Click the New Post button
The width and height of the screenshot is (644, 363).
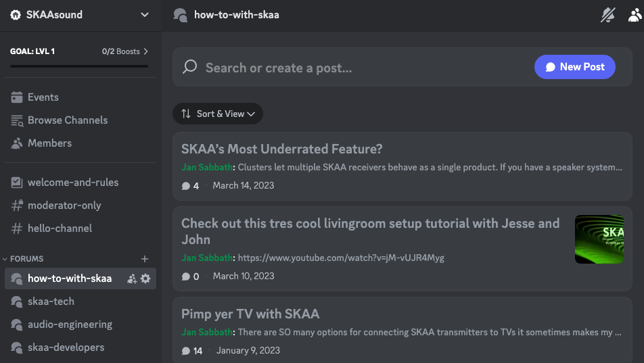(x=574, y=67)
